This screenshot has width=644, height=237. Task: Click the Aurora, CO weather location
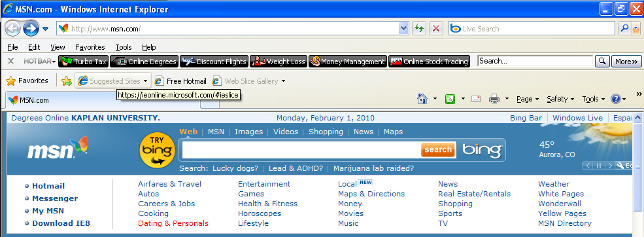pos(557,155)
